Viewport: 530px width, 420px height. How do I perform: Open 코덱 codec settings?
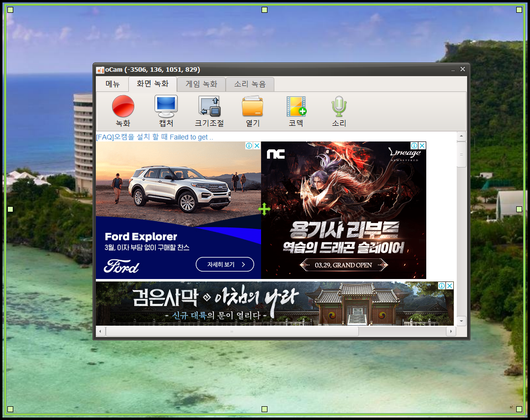[296, 111]
